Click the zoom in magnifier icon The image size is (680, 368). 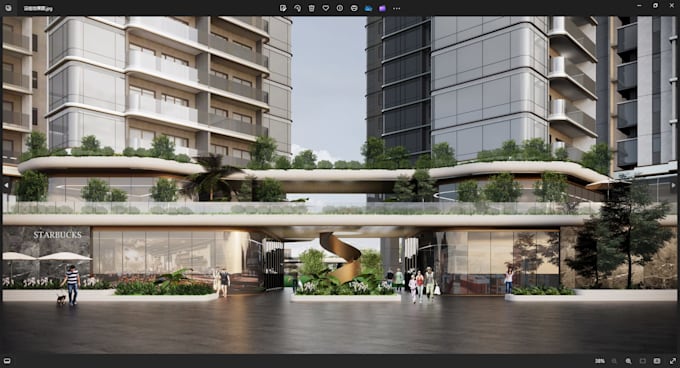(x=628, y=361)
